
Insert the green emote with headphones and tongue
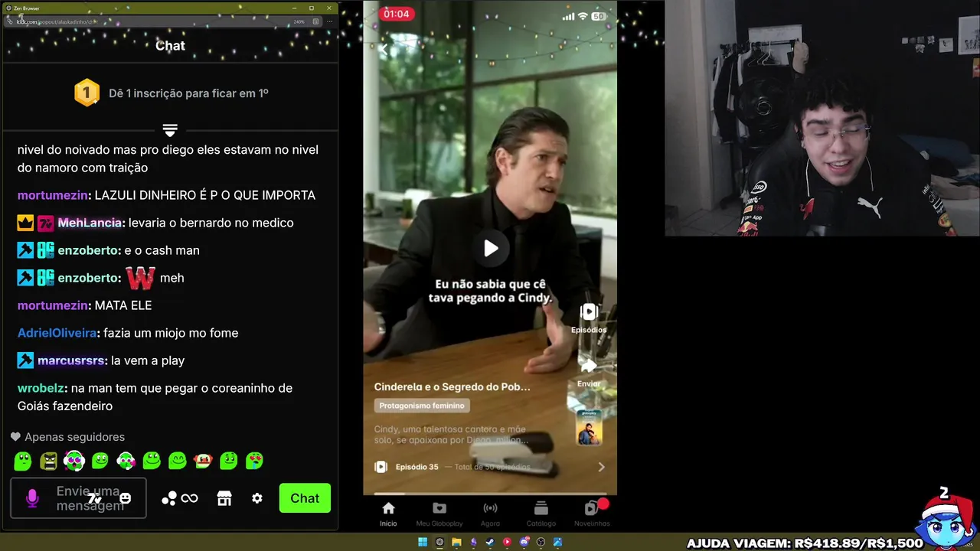point(74,461)
